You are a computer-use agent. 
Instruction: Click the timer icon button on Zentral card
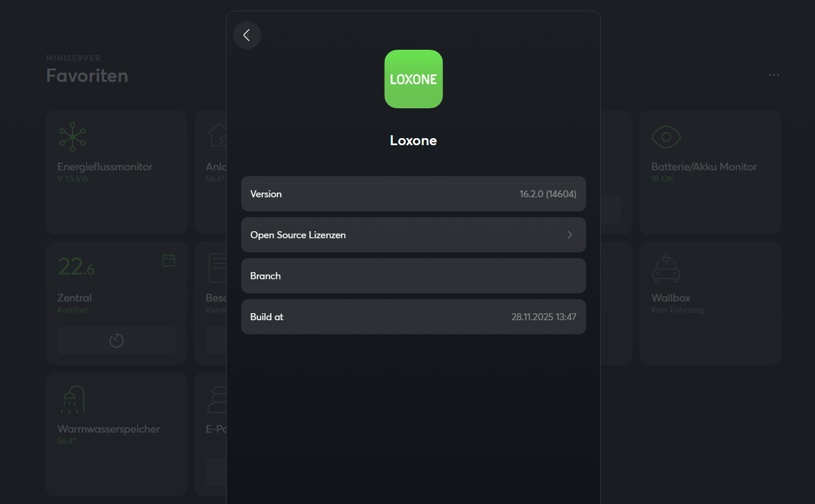[x=117, y=341]
